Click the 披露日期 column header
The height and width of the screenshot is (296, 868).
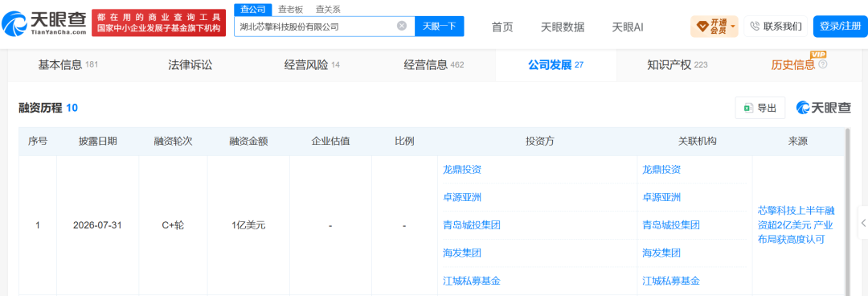point(97,142)
